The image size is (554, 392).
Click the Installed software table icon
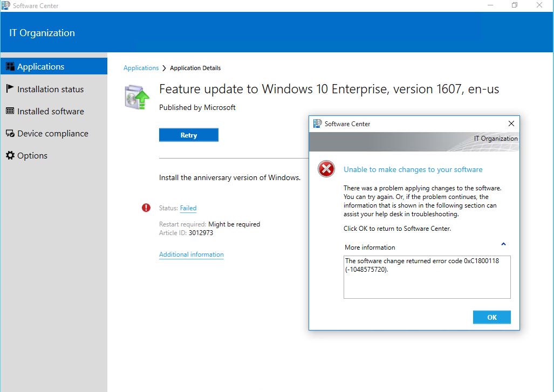(10, 111)
